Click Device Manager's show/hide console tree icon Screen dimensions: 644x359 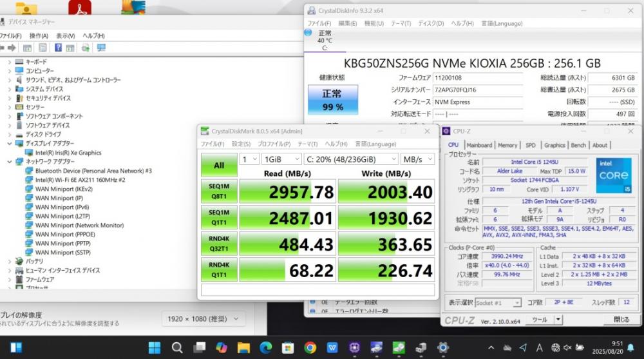[27, 48]
